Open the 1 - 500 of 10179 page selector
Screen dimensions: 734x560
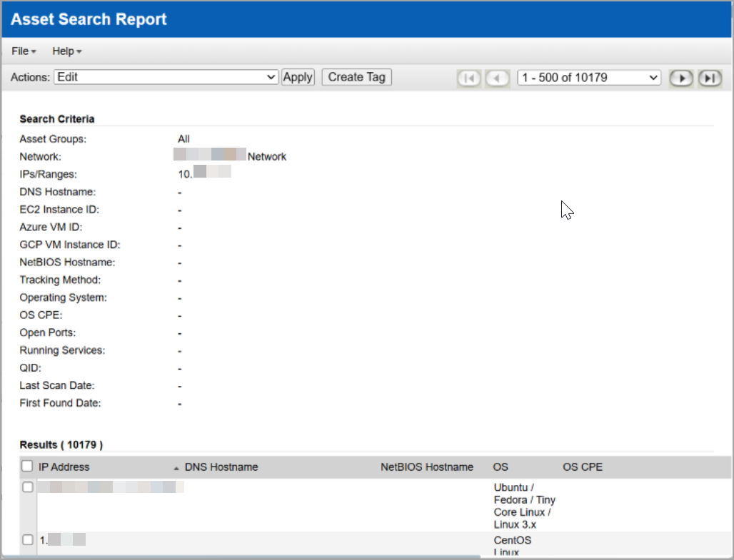[x=588, y=76]
